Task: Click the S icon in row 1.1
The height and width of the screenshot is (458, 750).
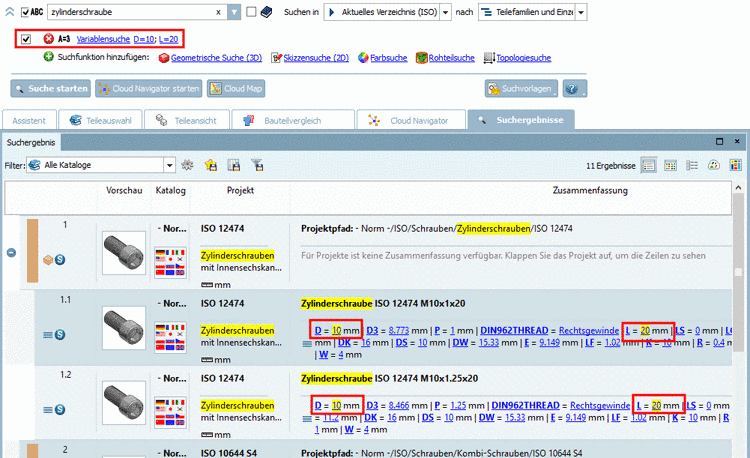Action: point(60,335)
